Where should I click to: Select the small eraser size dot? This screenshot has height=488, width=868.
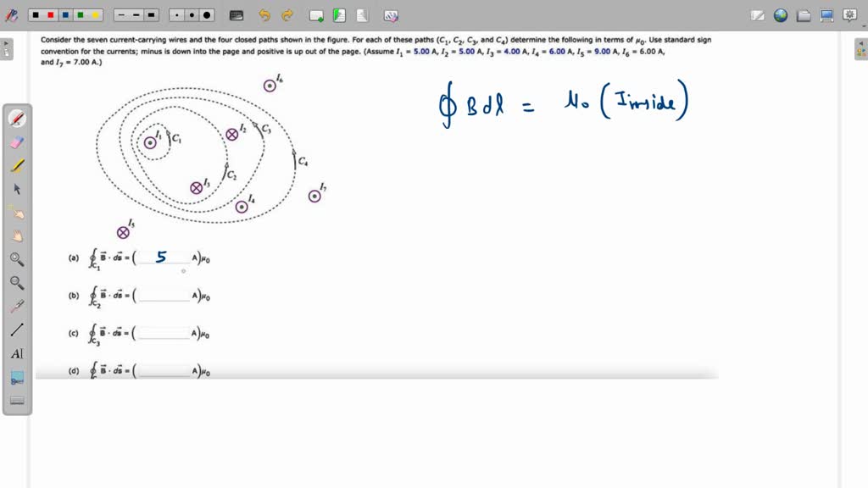(x=176, y=15)
